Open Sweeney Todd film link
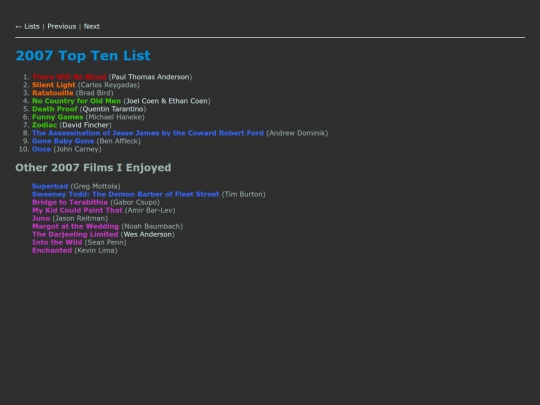 (x=126, y=194)
